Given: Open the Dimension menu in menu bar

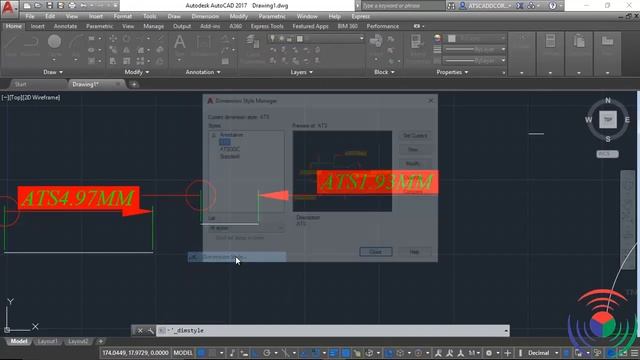Looking at the screenshot, I should 205,16.
